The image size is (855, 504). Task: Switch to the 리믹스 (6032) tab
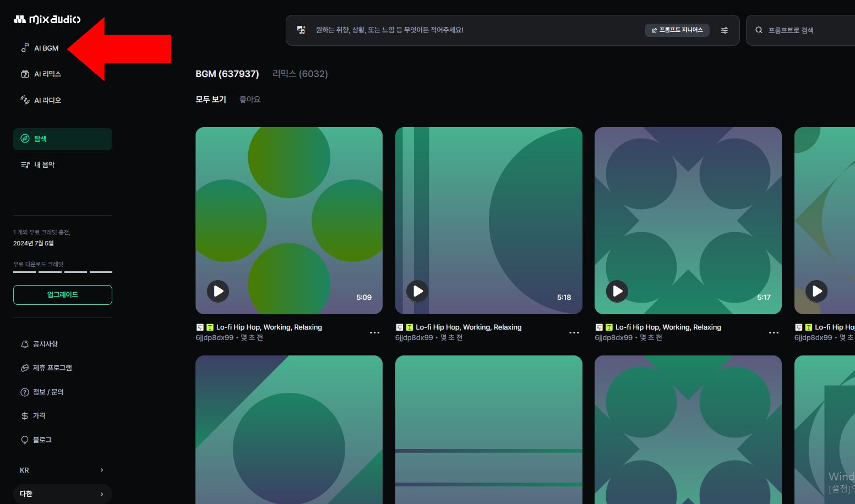[300, 74]
